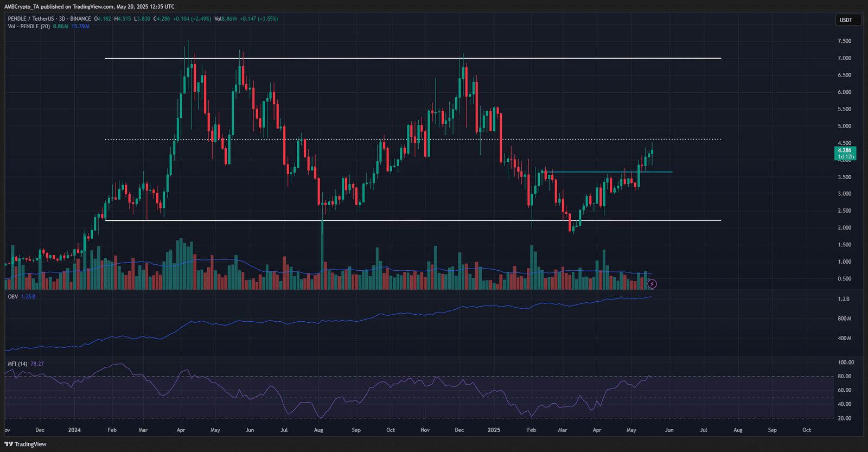Click the Vol · PENDLE (20) legend

[x=29, y=26]
